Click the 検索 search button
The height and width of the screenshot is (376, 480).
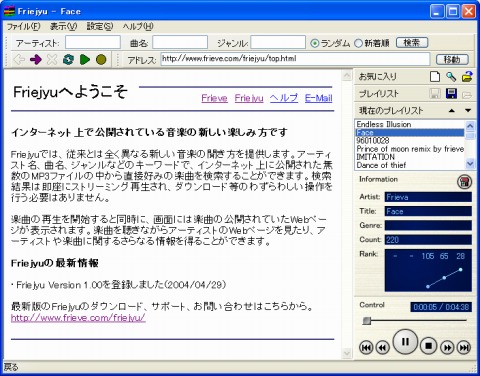coord(412,43)
